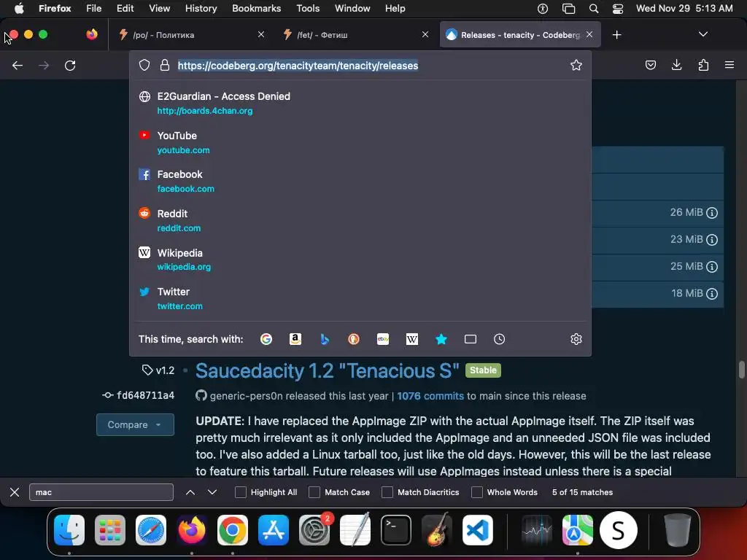747x560 pixels.
Task: Enable Whole Words checkbox
Action: tap(477, 492)
